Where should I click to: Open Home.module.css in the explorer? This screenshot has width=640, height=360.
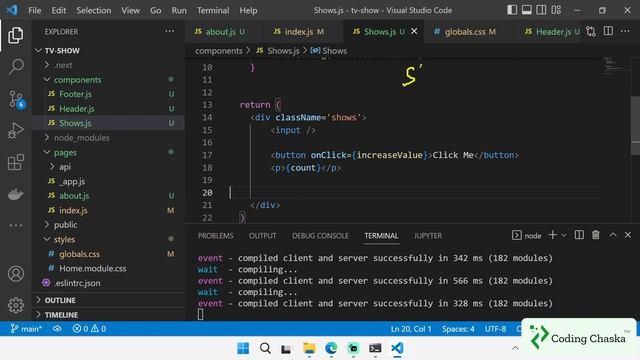[x=93, y=268]
